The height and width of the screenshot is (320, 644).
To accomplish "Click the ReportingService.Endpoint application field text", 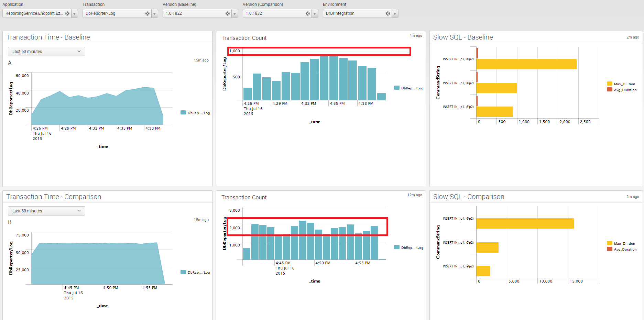I will point(34,13).
